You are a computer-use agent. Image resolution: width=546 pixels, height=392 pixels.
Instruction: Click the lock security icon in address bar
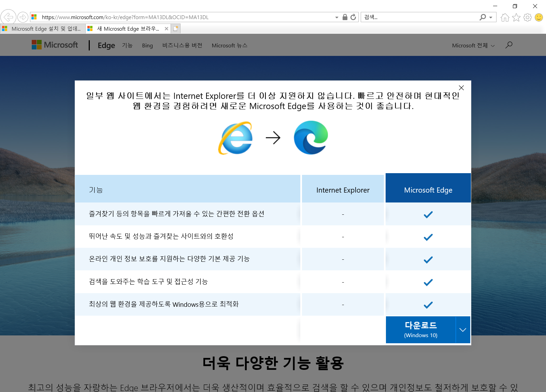tap(345, 17)
